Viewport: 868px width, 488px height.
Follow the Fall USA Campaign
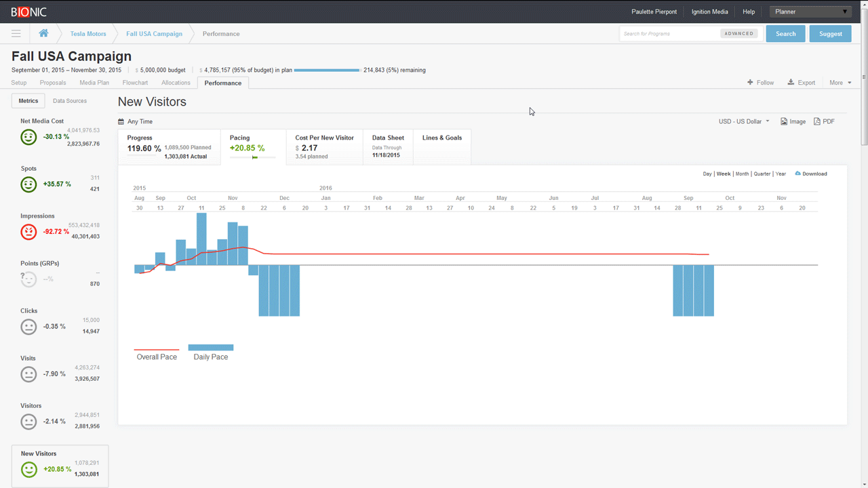pyautogui.click(x=761, y=82)
